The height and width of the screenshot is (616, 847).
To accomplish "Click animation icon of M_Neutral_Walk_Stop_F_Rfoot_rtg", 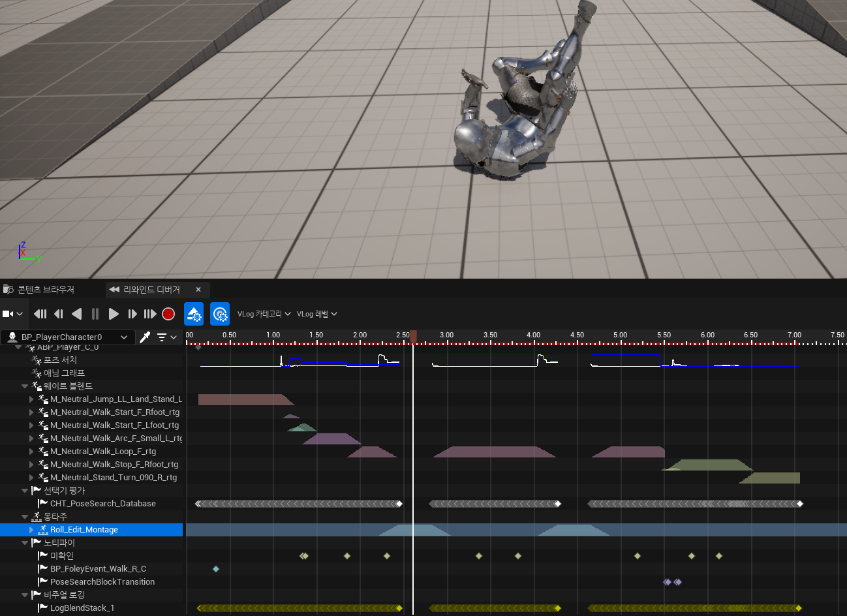I will point(43,464).
